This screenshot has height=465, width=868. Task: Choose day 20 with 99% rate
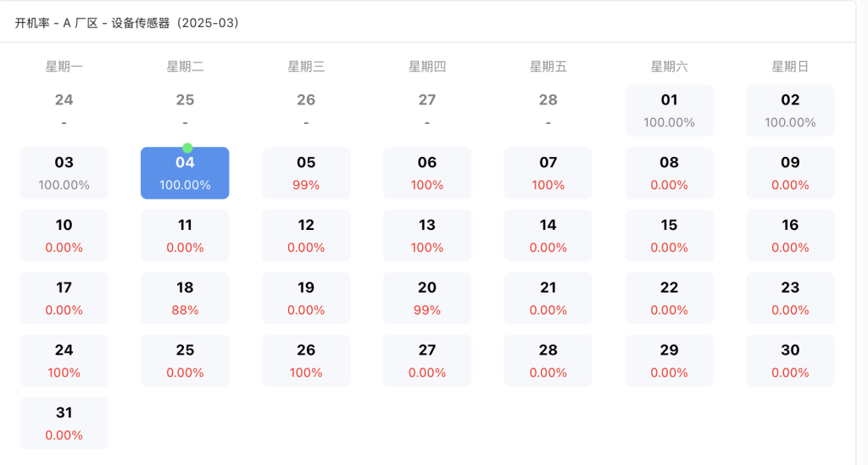tap(427, 298)
